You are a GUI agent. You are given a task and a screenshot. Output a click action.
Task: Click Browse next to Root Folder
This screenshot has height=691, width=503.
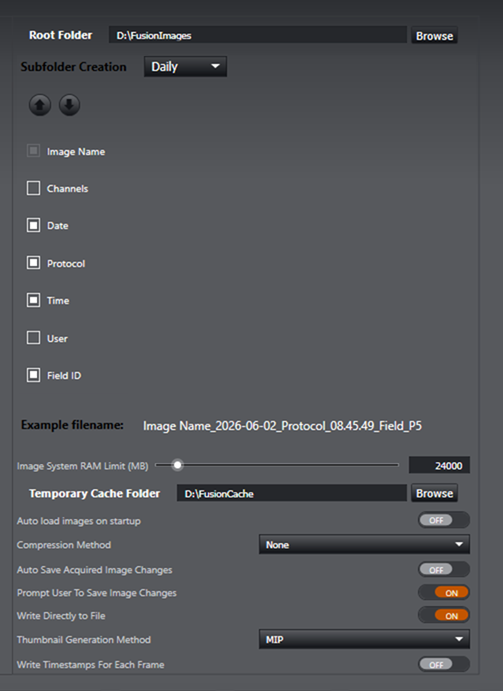tap(434, 36)
